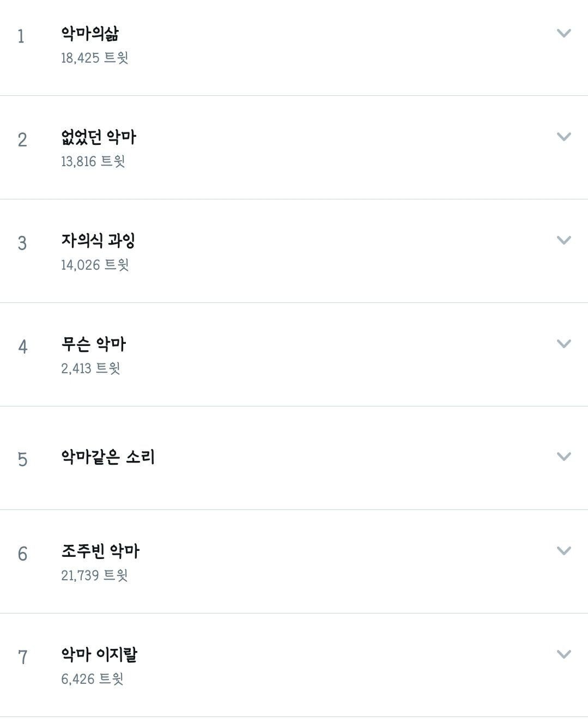
Task: Click the 21,739 트윗 count
Action: pos(94,575)
